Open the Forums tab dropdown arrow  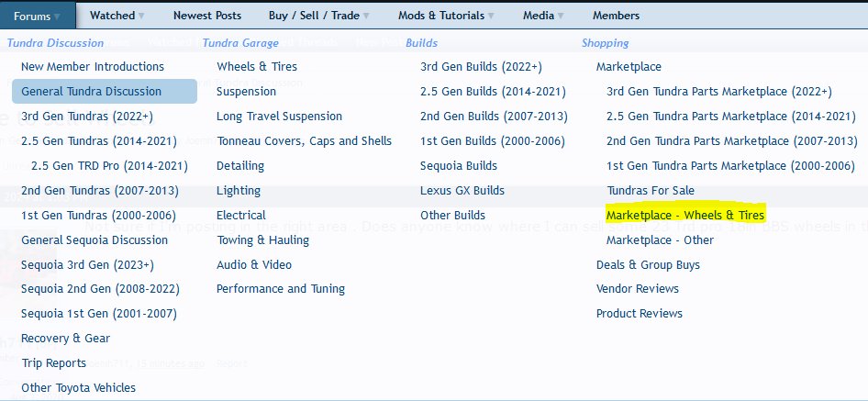pyautogui.click(x=57, y=17)
